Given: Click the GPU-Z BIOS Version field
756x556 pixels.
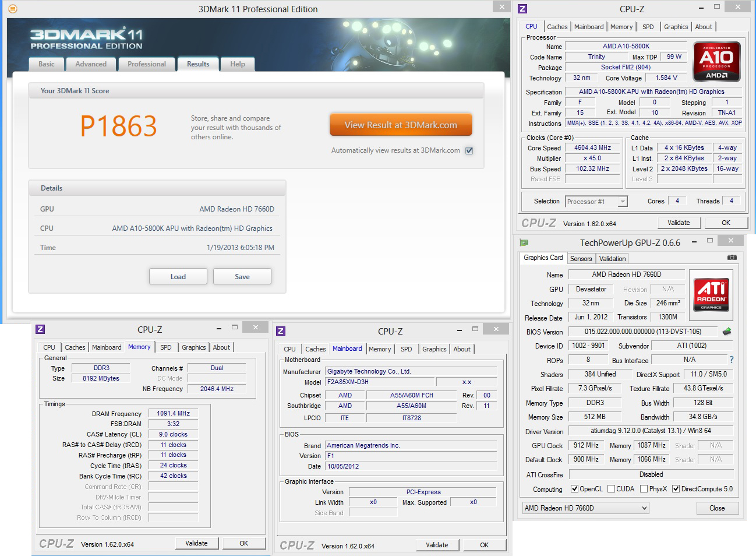Looking at the screenshot, I should [643, 332].
